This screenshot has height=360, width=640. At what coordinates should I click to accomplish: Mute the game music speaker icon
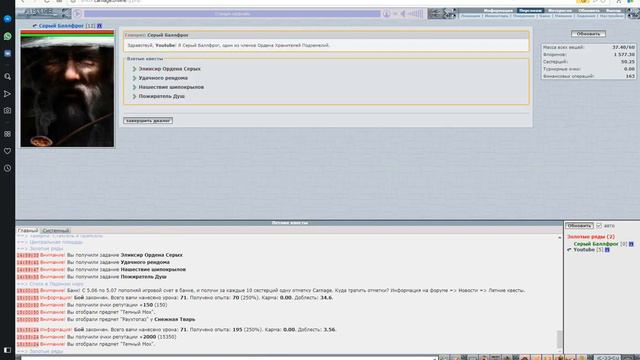tap(402, 14)
